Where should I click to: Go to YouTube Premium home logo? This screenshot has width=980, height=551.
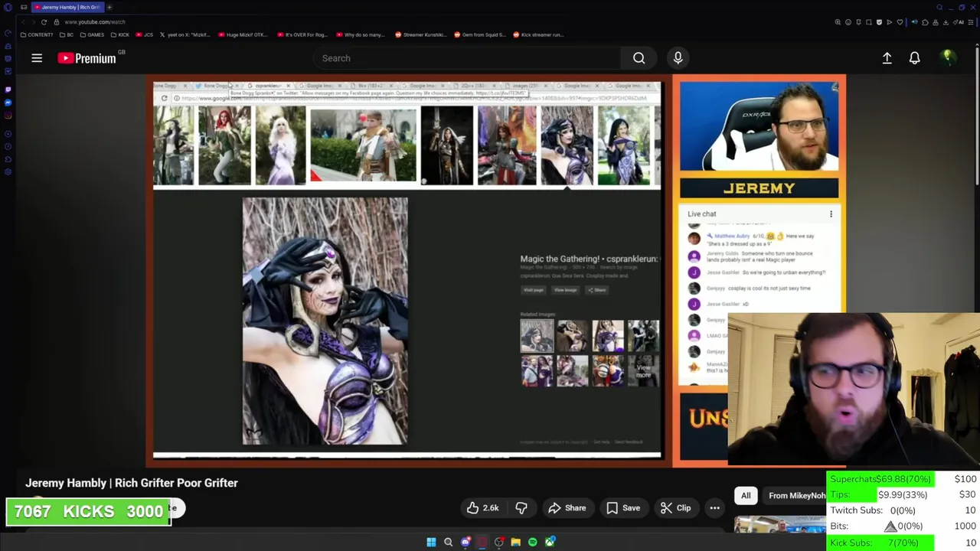point(87,58)
